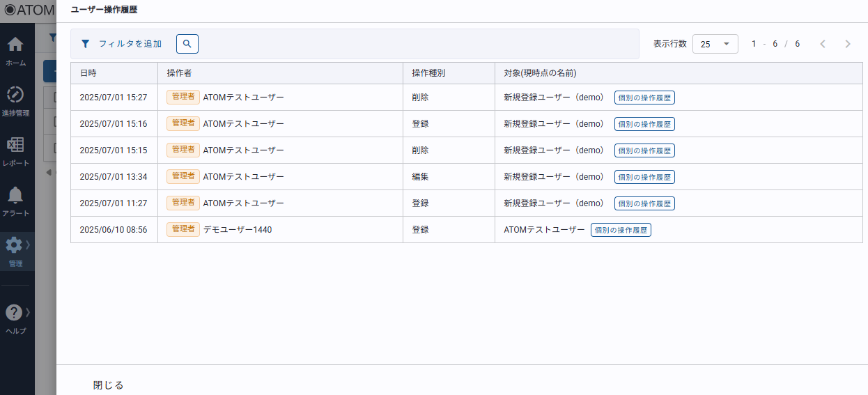
Task: Expand the ヘルプ submenu chevron
Action: [28, 312]
